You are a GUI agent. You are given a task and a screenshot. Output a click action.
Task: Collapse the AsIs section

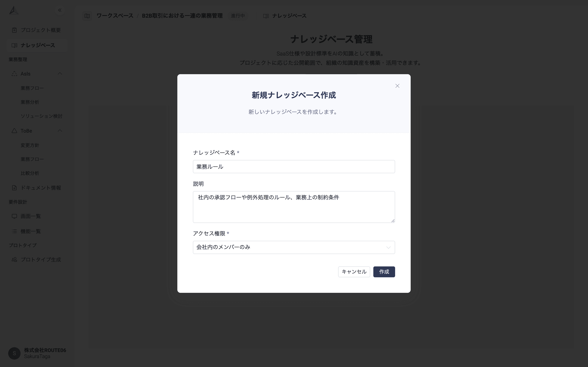[60, 74]
